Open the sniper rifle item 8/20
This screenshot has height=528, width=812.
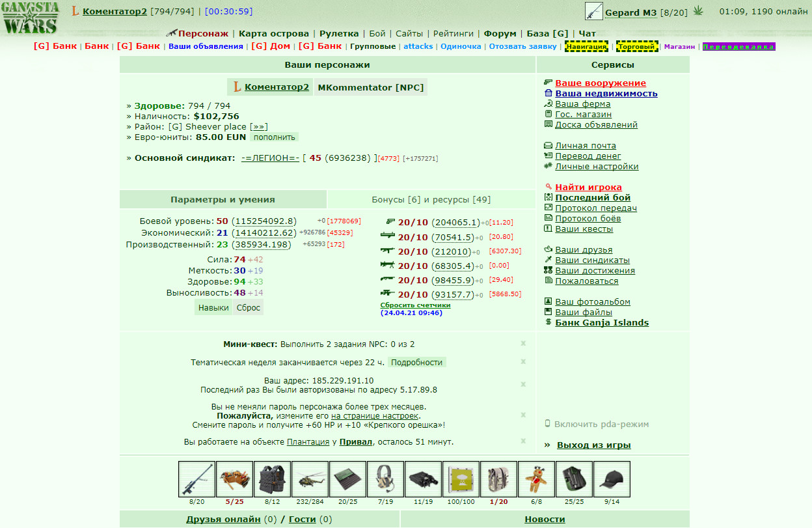(x=197, y=479)
